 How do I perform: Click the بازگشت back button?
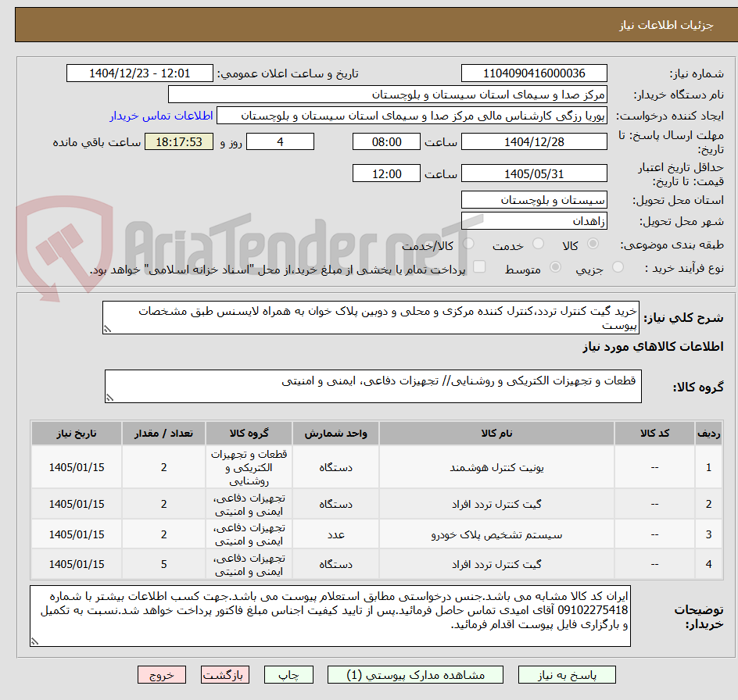[x=225, y=674]
